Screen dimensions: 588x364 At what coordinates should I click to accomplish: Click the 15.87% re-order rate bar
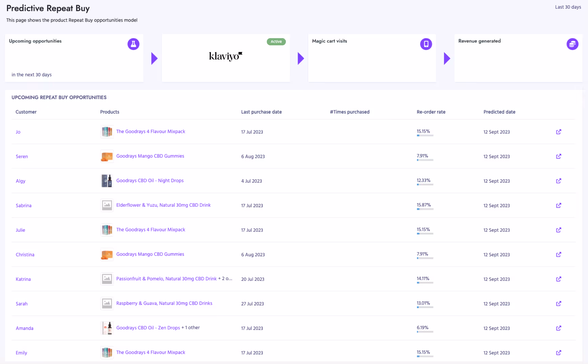[x=425, y=209]
